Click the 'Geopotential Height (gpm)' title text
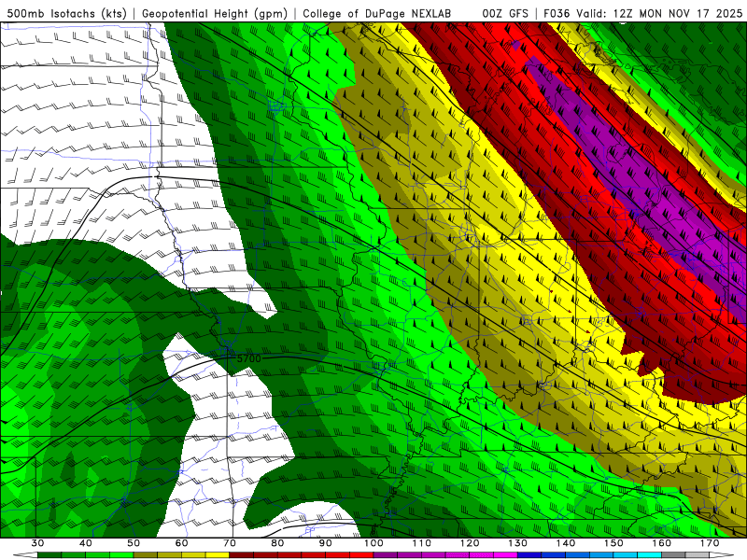The width and height of the screenshot is (747, 560). [x=215, y=13]
